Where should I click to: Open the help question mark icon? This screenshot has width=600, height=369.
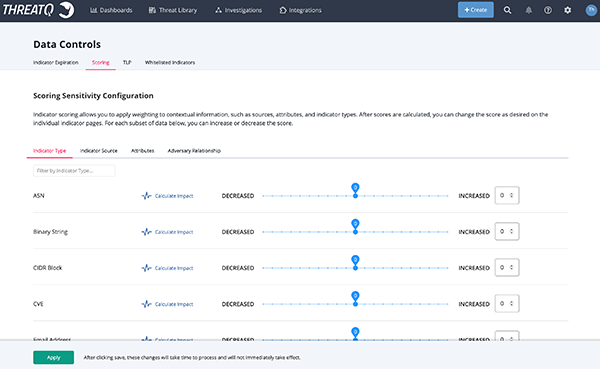(548, 10)
